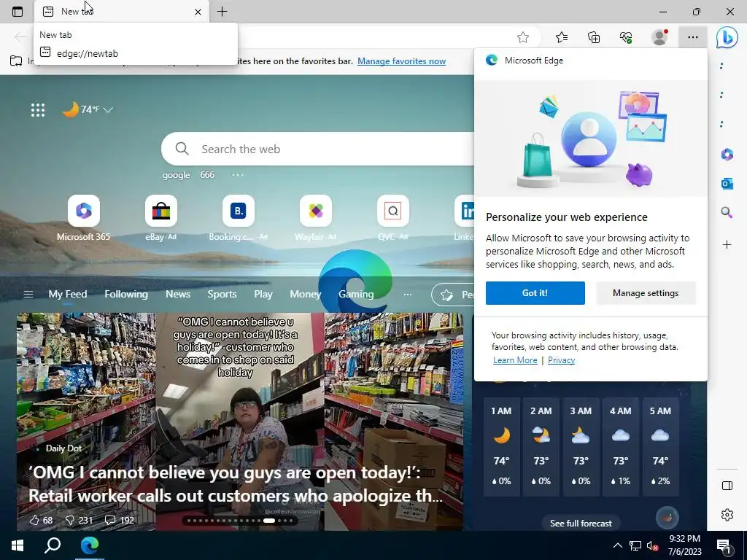Open the Favorites list icon

point(562,37)
